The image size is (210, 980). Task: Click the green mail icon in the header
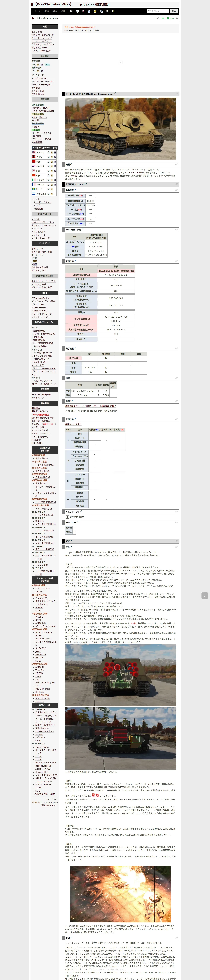coord(163,18)
